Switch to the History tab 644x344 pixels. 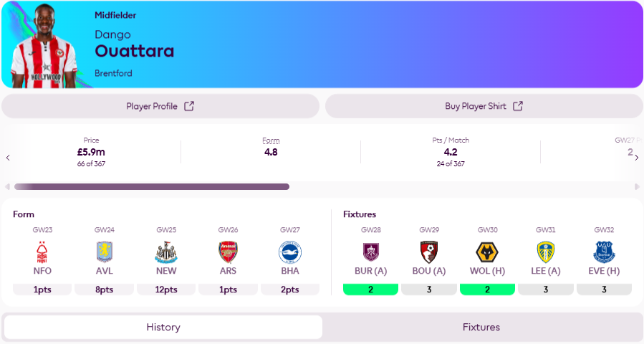(163, 327)
